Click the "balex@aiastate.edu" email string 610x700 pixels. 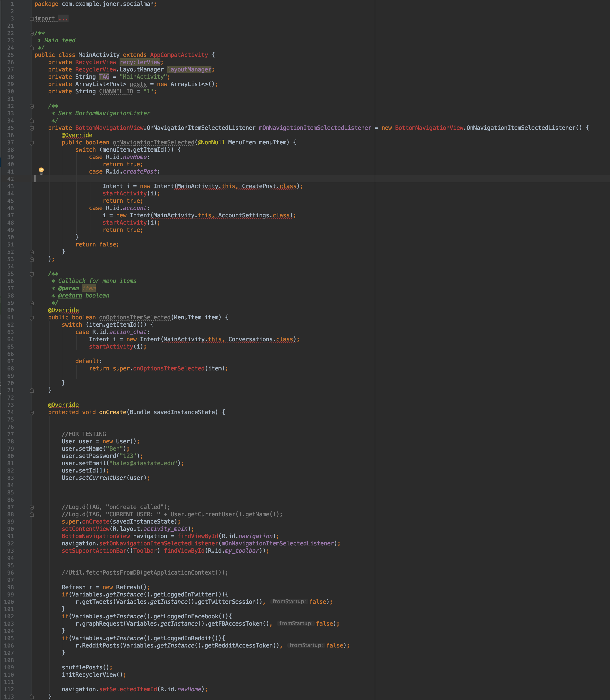(x=143, y=463)
